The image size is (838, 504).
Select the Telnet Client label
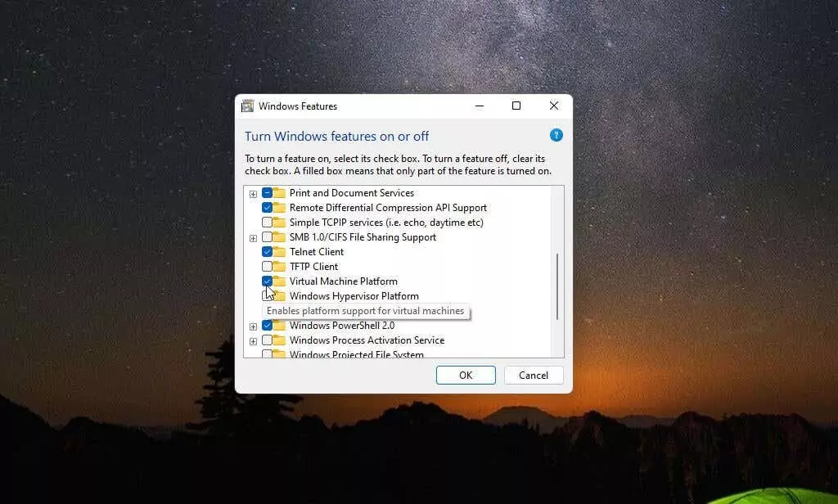(317, 252)
